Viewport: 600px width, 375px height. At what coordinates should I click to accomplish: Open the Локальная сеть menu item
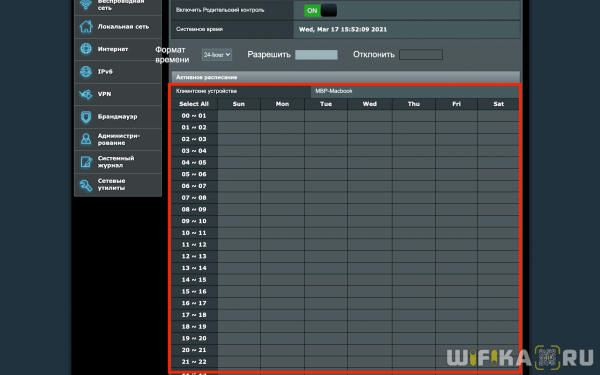[118, 27]
